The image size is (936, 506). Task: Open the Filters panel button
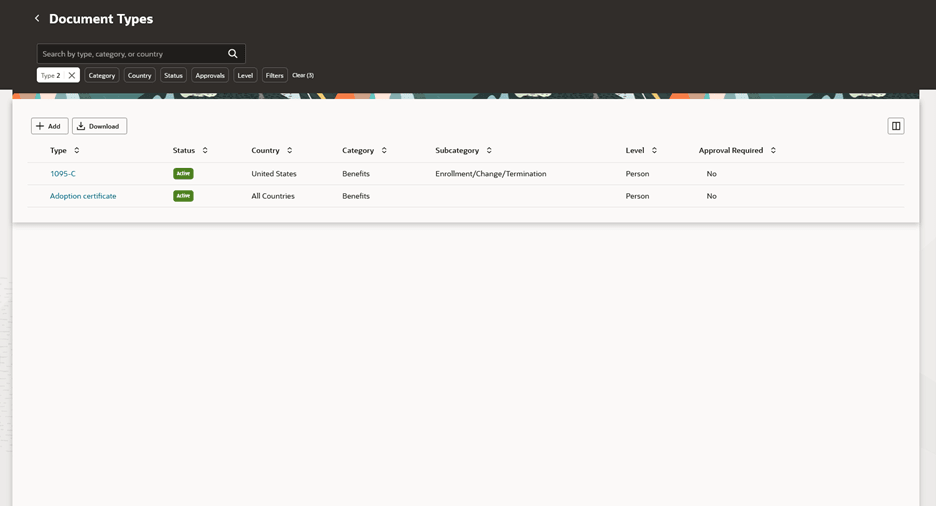[275, 75]
